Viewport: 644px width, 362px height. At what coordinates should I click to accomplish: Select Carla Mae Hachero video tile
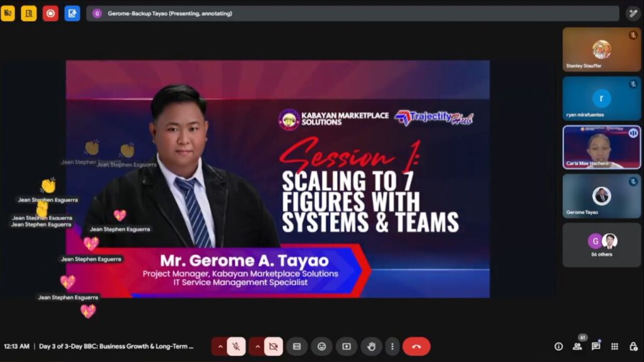point(602,147)
